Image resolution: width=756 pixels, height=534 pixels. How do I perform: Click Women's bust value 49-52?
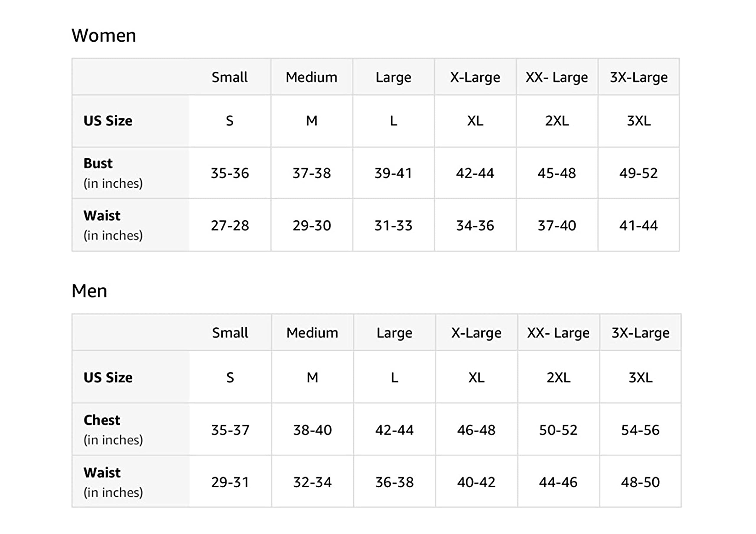(x=638, y=173)
